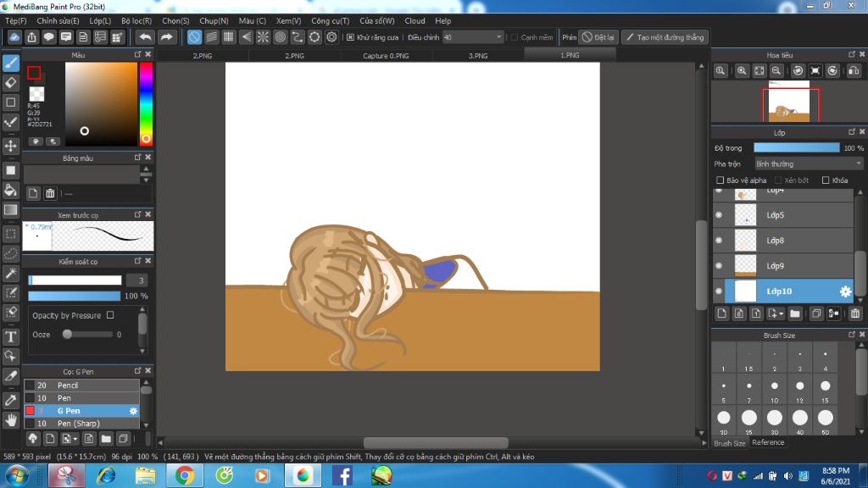Undock the Brush Size panel

click(x=852, y=334)
